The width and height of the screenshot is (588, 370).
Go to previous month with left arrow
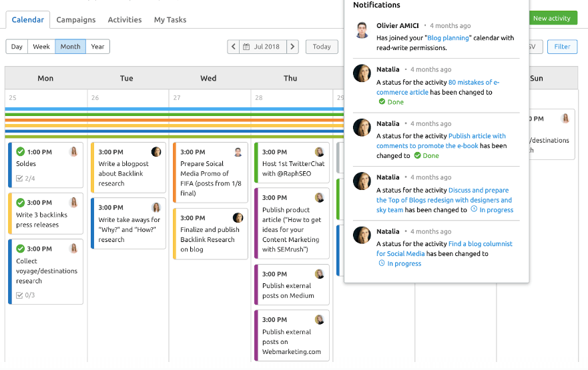click(x=233, y=47)
